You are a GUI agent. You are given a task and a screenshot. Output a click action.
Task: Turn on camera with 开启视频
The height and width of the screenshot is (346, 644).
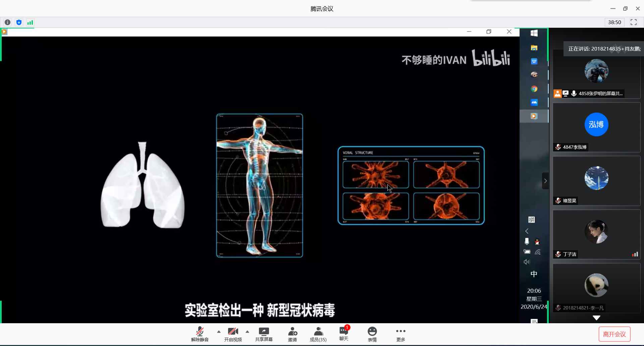pos(233,334)
